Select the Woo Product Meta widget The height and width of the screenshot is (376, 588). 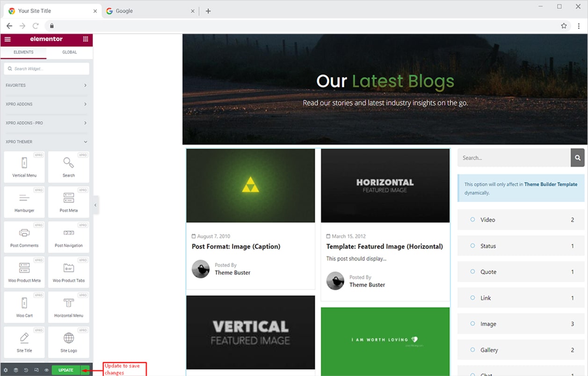tap(24, 272)
